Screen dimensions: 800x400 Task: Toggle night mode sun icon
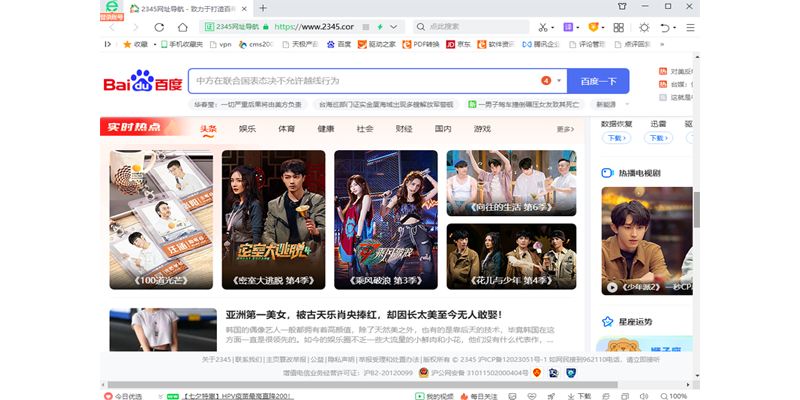point(644,27)
